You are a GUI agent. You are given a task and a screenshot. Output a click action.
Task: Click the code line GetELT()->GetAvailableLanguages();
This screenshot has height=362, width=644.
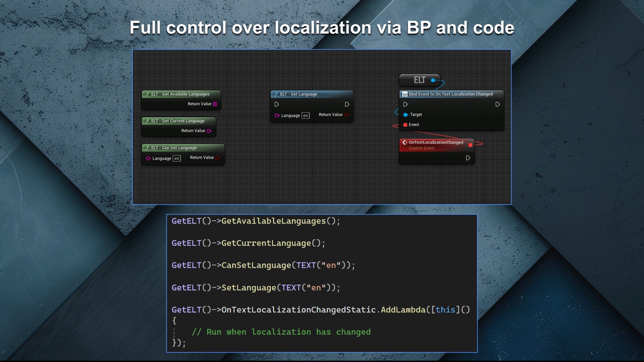point(256,221)
